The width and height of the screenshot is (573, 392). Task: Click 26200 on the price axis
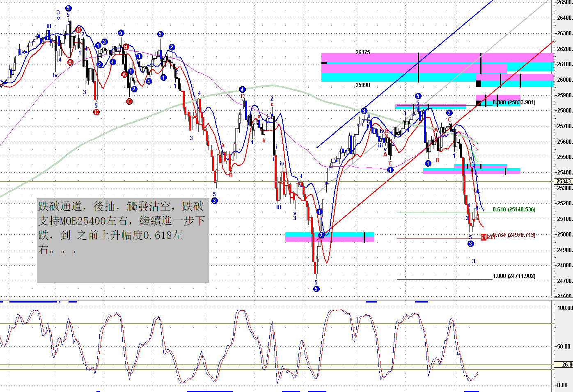pyautogui.click(x=565, y=49)
